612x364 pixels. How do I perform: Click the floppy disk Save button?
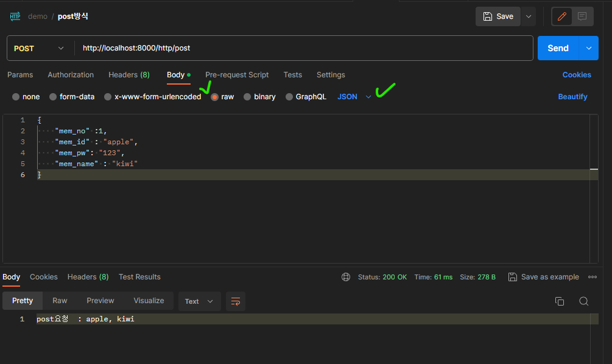tap(498, 16)
